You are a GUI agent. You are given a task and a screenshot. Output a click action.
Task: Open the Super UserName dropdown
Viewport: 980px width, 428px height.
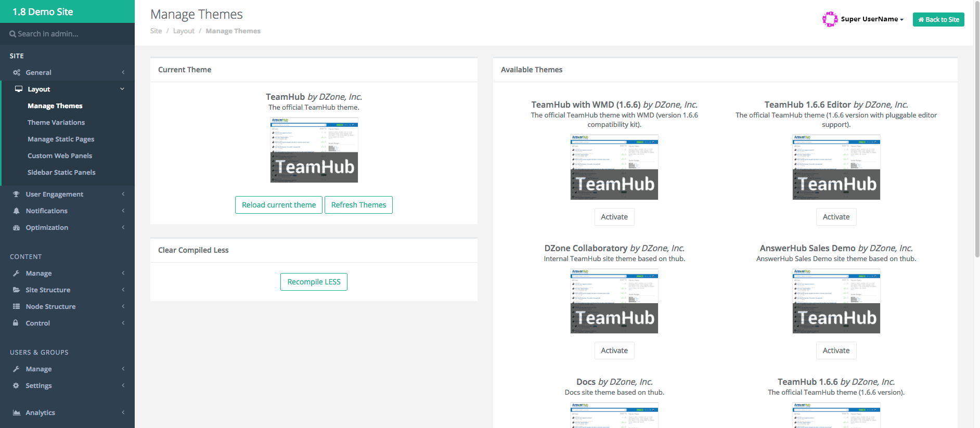point(872,19)
